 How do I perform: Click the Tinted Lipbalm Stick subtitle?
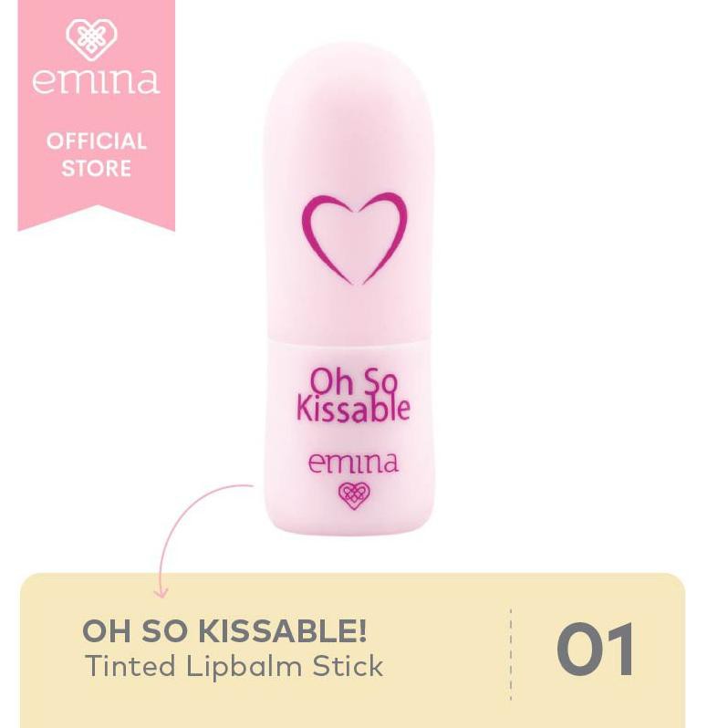coord(234,667)
